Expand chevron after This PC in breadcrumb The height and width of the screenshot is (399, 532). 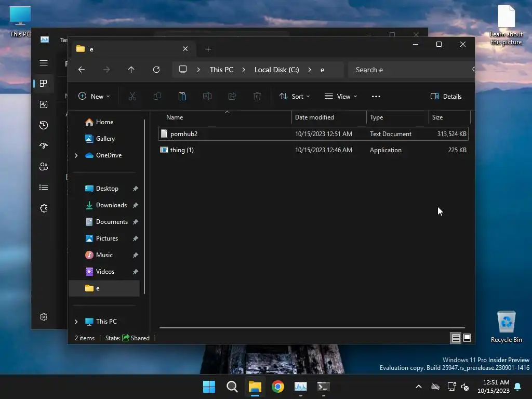[x=244, y=70]
